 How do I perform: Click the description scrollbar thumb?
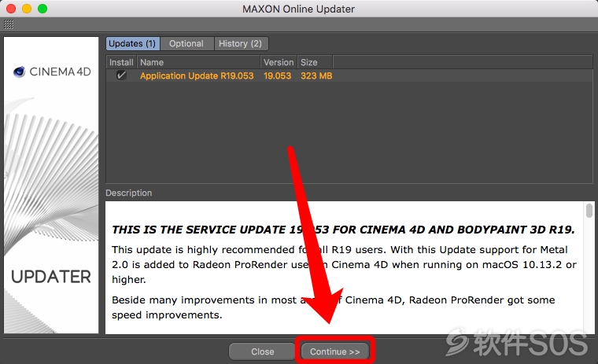coord(589,211)
